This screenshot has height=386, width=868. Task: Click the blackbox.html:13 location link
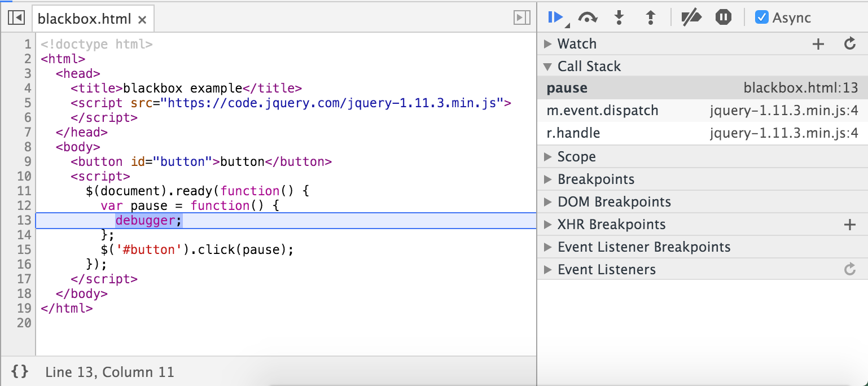tap(801, 88)
